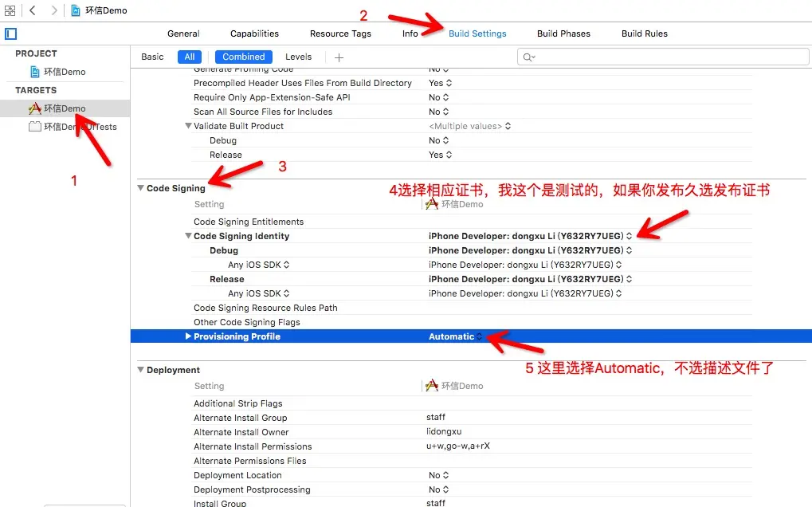Change Precompiled Header Uses Files value
The height and width of the screenshot is (507, 812).
[x=440, y=83]
